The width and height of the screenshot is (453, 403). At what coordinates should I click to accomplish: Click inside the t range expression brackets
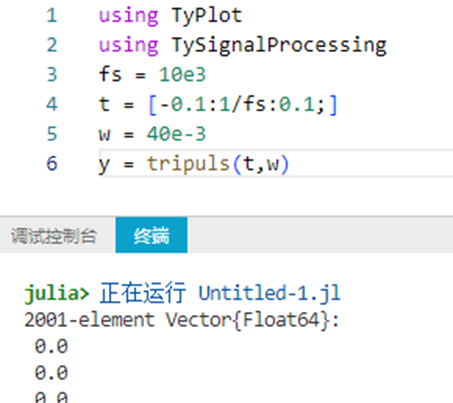click(x=243, y=104)
